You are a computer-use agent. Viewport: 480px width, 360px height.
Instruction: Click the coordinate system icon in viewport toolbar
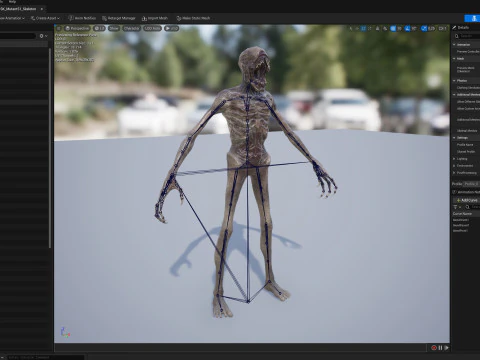tap(378, 29)
